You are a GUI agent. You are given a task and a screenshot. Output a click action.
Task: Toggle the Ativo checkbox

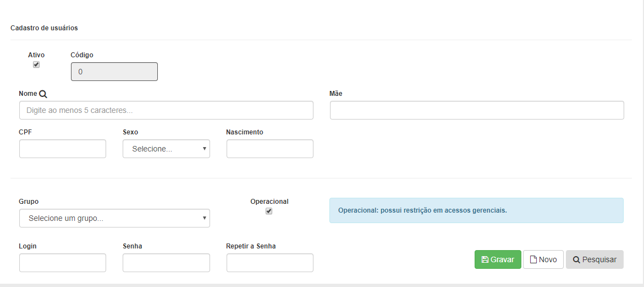(36, 64)
